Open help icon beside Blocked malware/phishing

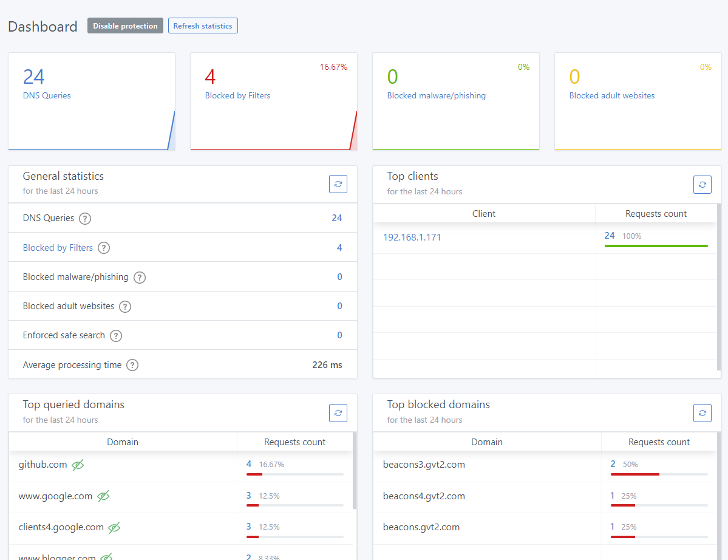[x=139, y=278]
